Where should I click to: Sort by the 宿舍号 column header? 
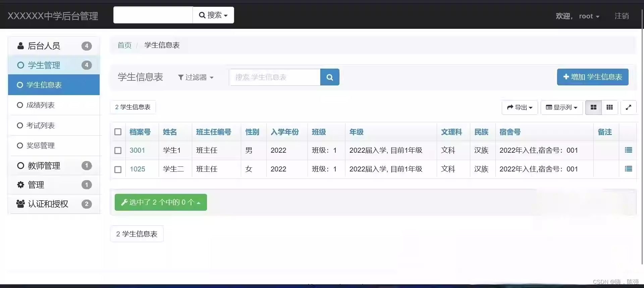[x=510, y=132]
